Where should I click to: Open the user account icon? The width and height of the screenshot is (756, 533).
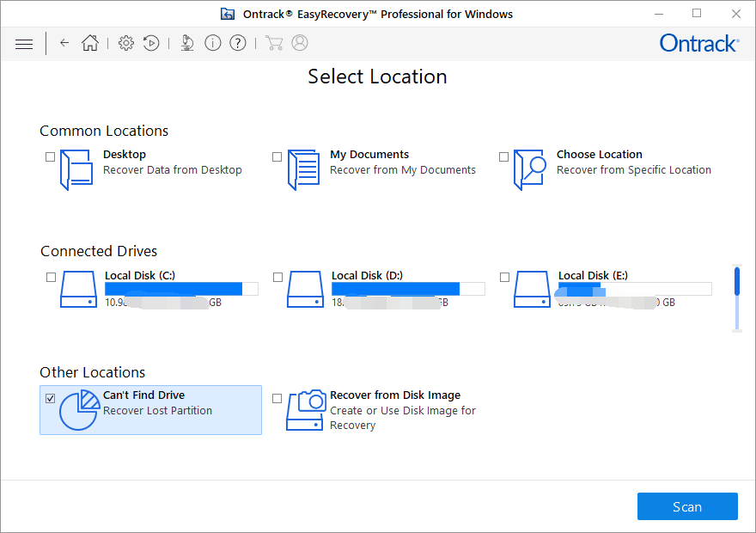[x=300, y=43]
